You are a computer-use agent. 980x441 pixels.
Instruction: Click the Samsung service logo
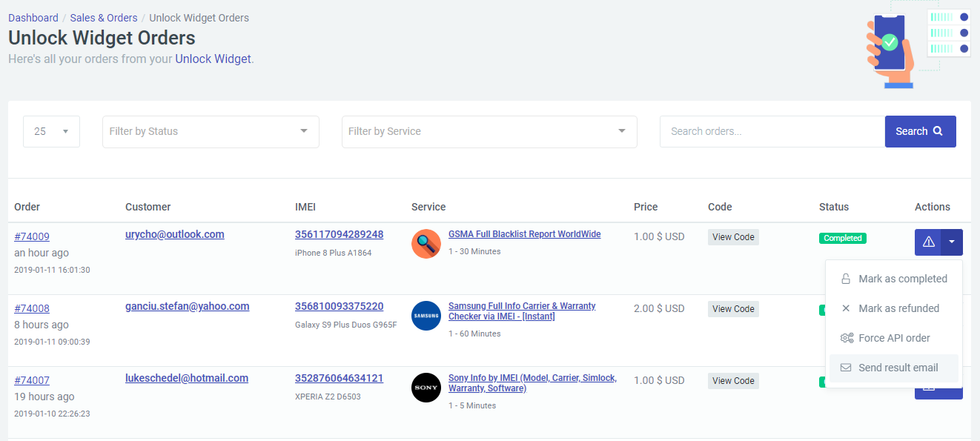pyautogui.click(x=426, y=316)
